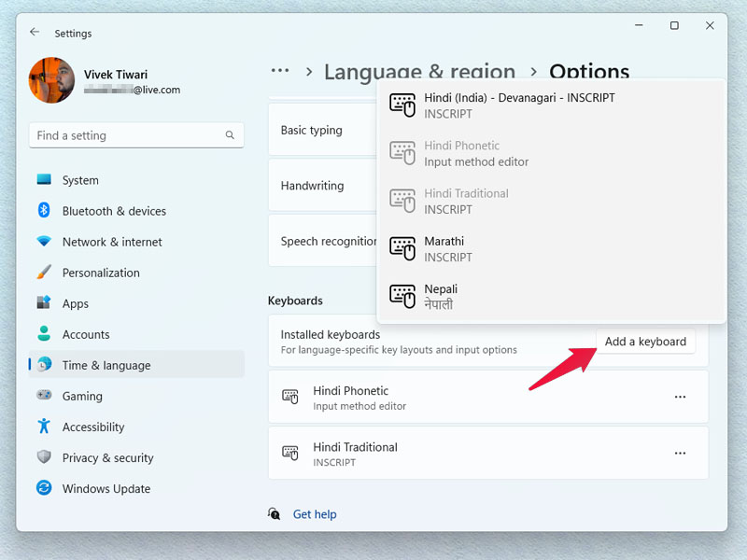Select the installed Hindi Traditional row text
Viewport: 747px width, 560px height.
pos(356,454)
